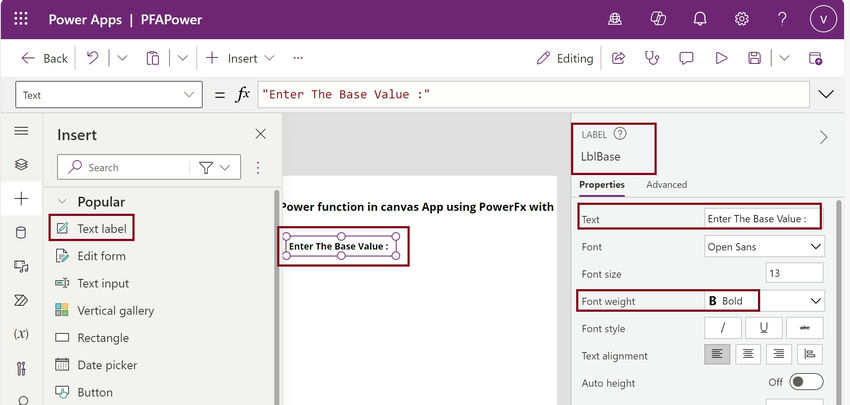850x405 pixels.
Task: Open the help question mark
Action: click(782, 20)
